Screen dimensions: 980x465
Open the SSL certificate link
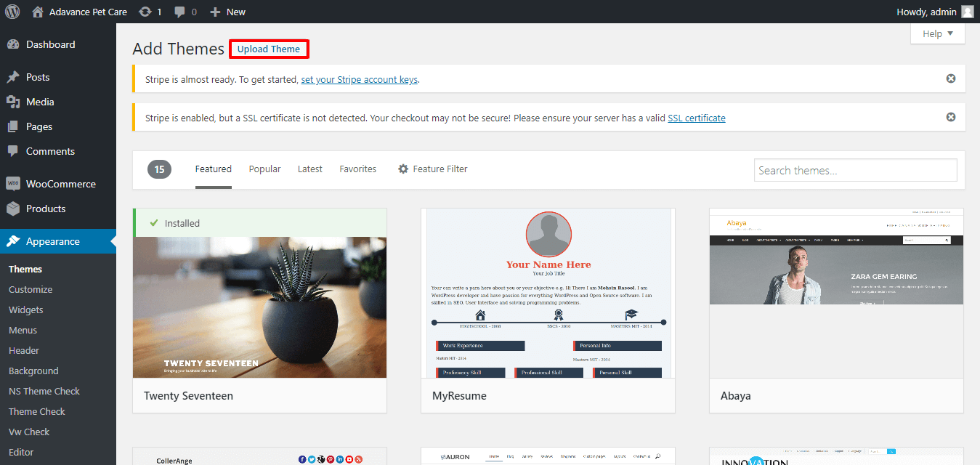(696, 118)
